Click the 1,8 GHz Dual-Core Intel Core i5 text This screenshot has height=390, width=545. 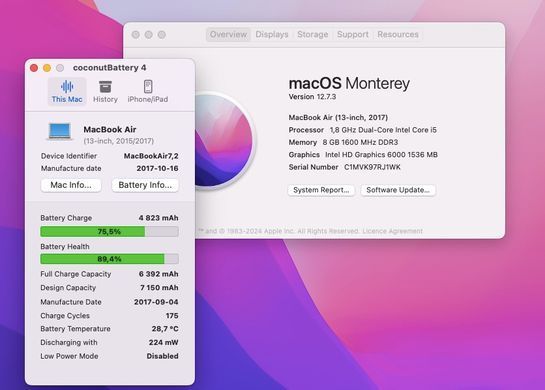click(383, 130)
